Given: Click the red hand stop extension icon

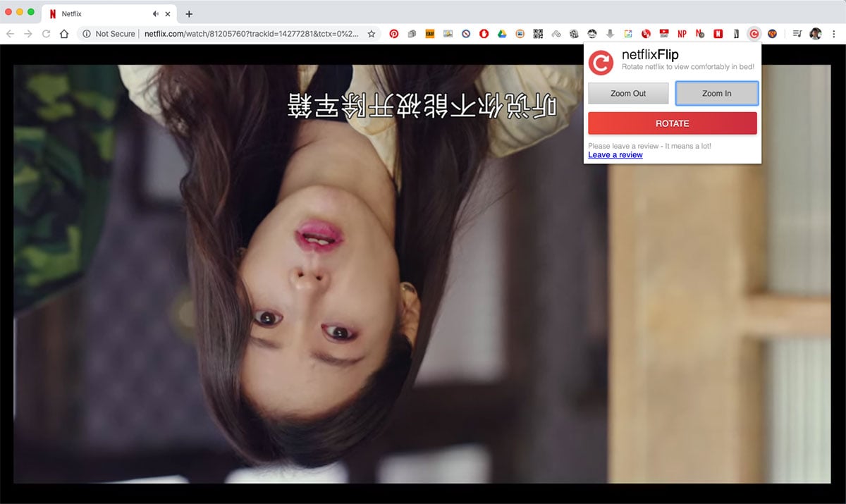Looking at the screenshot, I should tap(484, 33).
